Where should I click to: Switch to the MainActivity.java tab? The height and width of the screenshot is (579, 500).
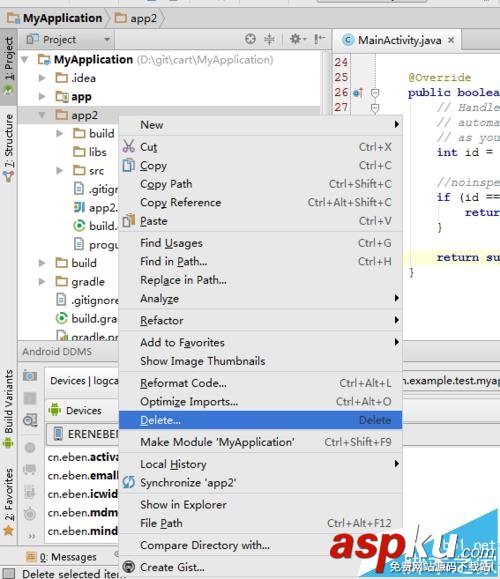396,40
